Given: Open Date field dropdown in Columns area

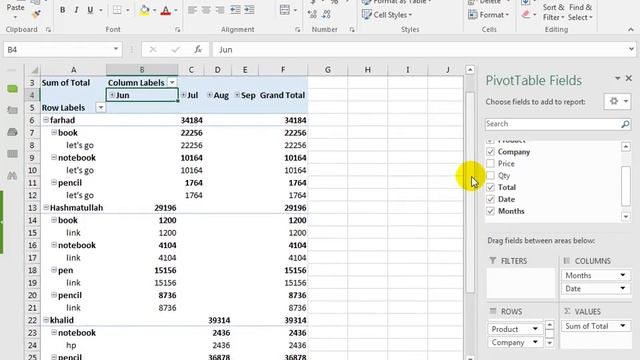Looking at the screenshot, I should click(623, 289).
